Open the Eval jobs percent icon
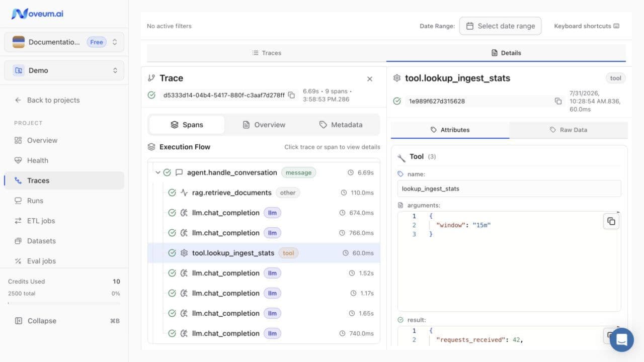Viewport: 644px width, 362px height. (18, 261)
